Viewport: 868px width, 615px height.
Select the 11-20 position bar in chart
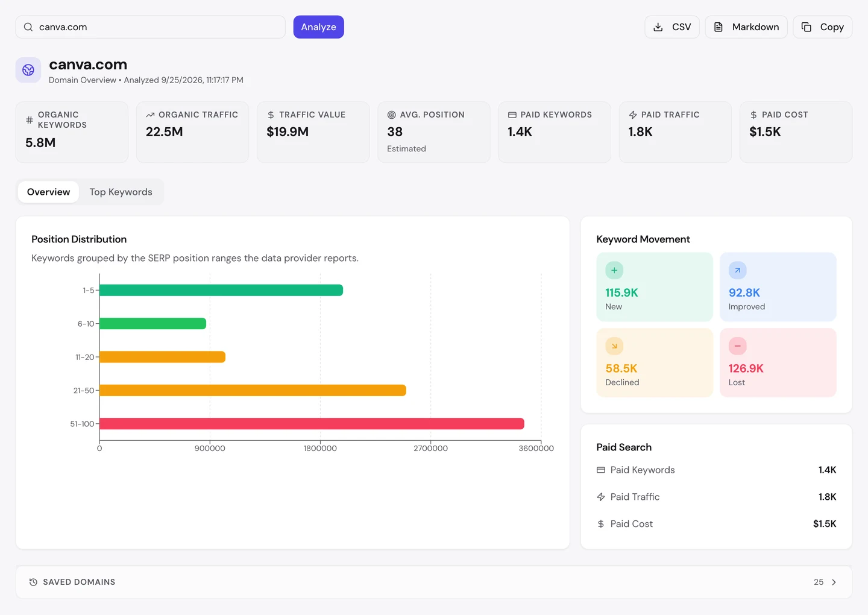click(x=163, y=357)
